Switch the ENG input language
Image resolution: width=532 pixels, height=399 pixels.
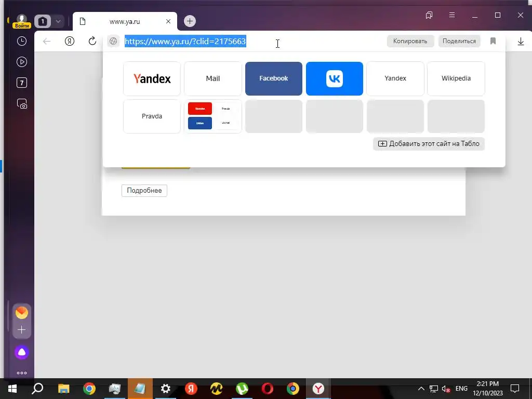tap(461, 389)
